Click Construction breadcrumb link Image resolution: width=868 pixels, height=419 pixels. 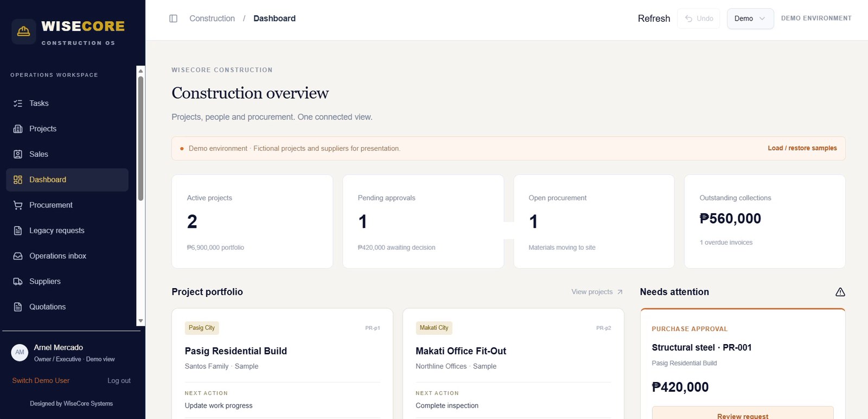(x=212, y=18)
